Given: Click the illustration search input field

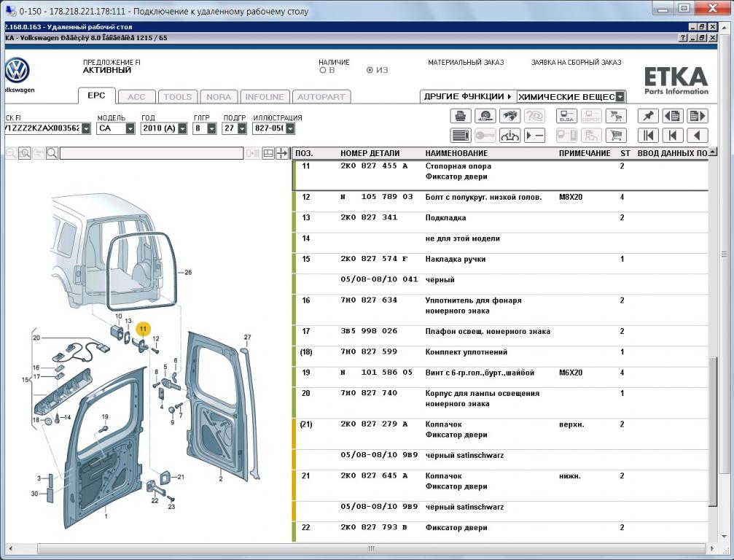Looking at the screenshot, I should [152, 153].
